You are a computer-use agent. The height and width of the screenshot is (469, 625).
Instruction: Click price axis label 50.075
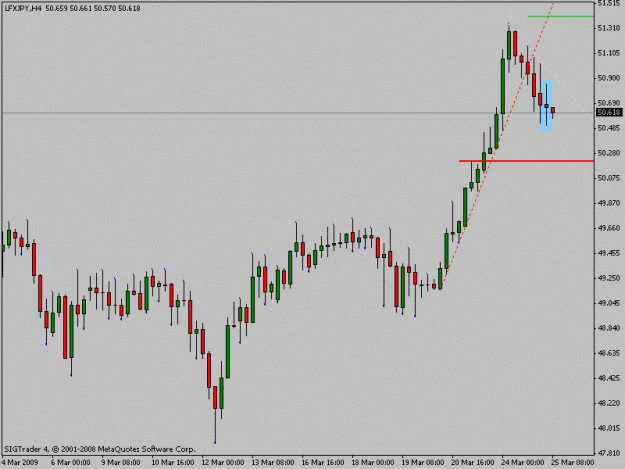609,178
